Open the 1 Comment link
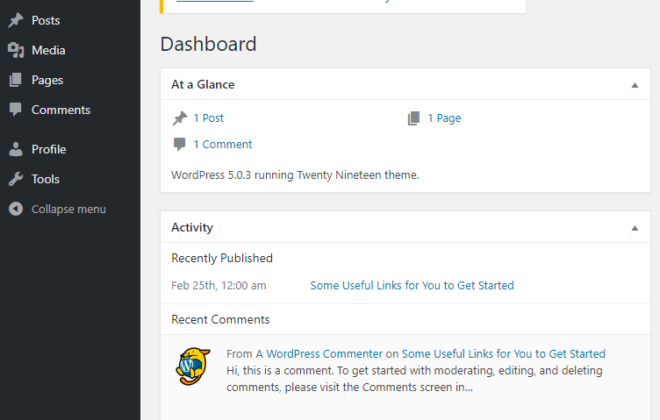Image resolution: width=660 pixels, height=420 pixels. click(223, 144)
